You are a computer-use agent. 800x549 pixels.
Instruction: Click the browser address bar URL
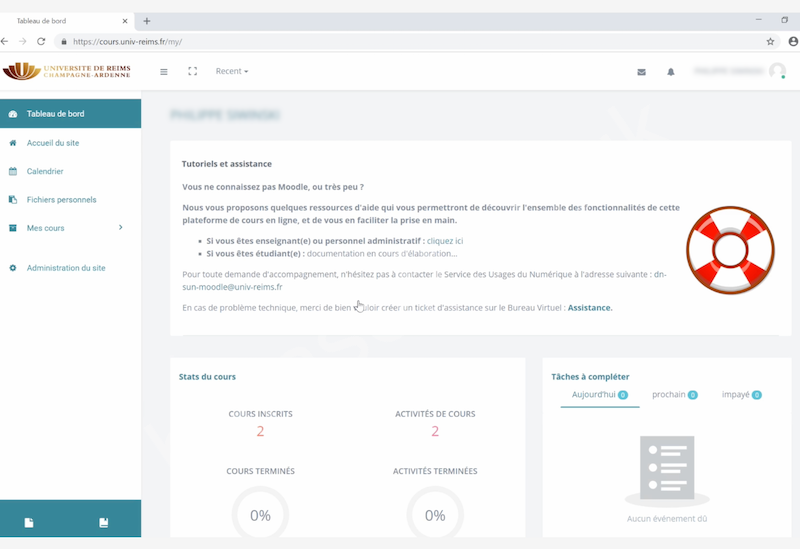point(128,42)
